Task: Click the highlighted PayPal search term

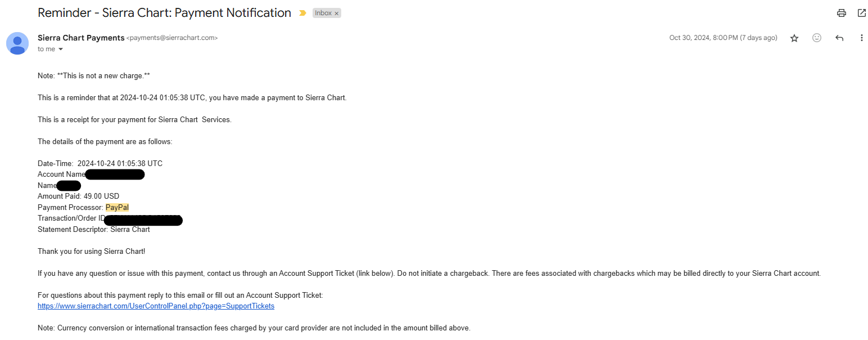Action: (x=117, y=207)
